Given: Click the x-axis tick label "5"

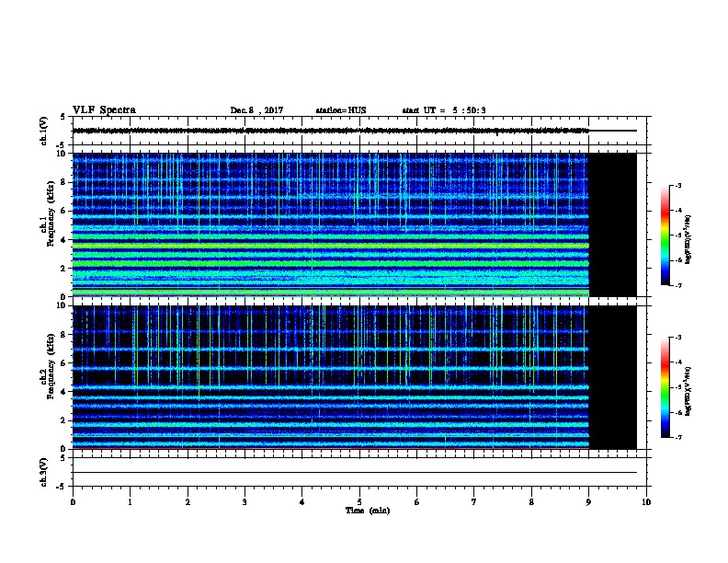Looking at the screenshot, I should 359,502.
